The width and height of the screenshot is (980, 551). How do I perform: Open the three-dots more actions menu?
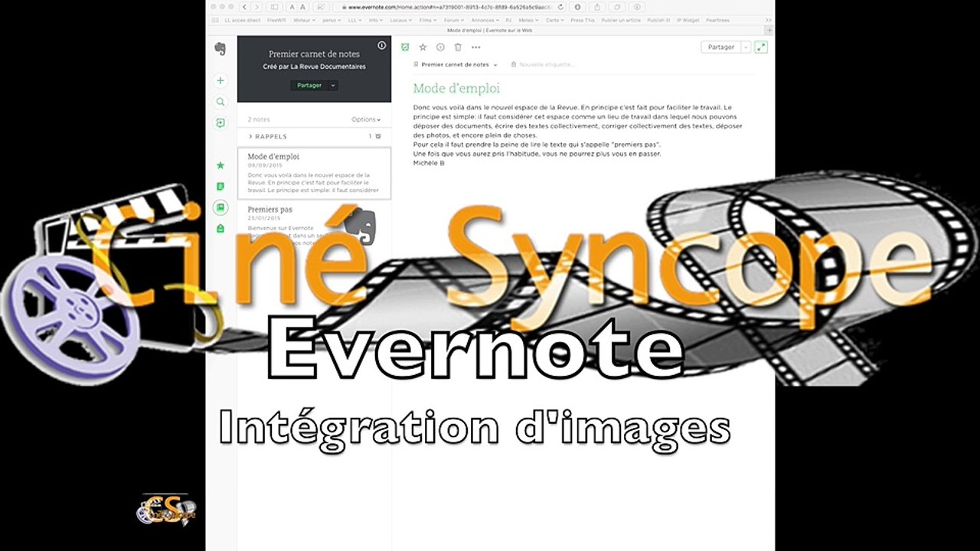click(476, 47)
